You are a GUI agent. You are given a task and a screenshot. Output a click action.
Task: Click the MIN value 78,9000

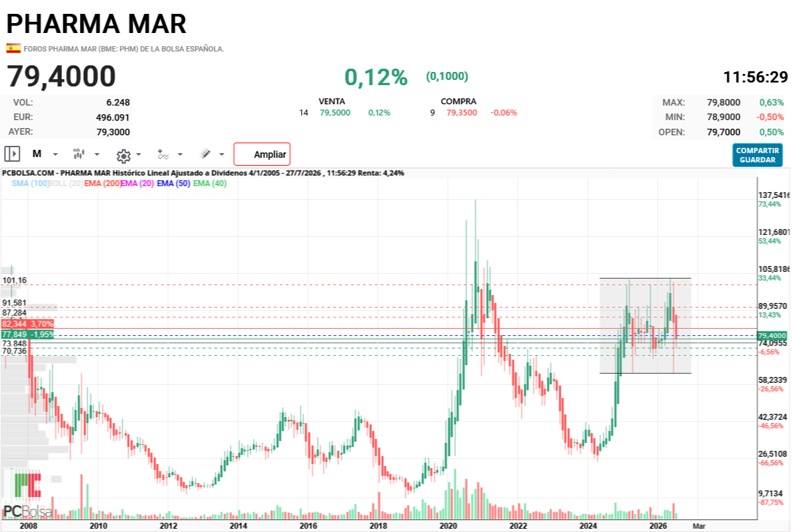coord(723,117)
